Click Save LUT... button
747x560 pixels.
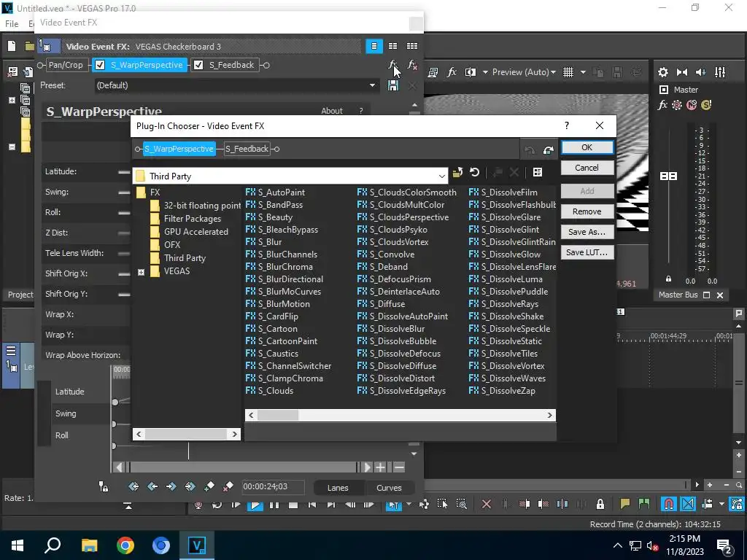click(x=587, y=252)
